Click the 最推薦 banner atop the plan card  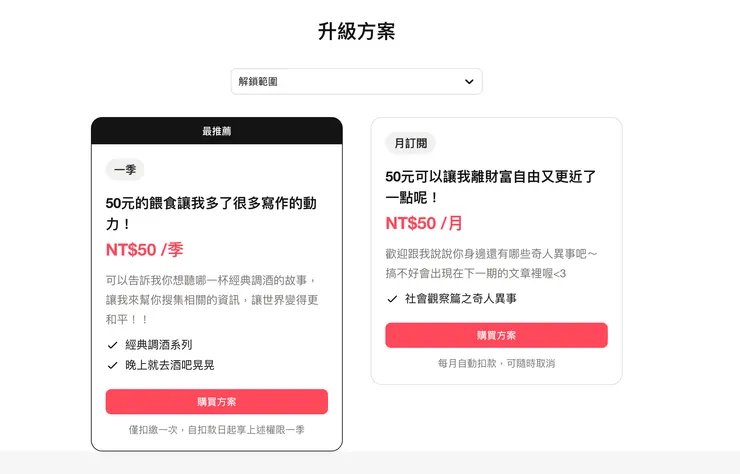click(217, 131)
